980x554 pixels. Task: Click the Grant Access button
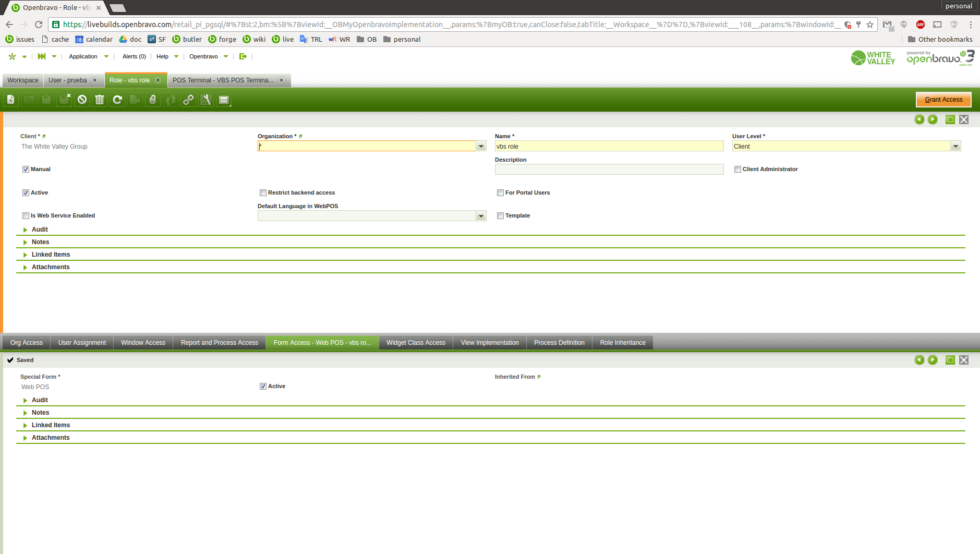coord(943,100)
